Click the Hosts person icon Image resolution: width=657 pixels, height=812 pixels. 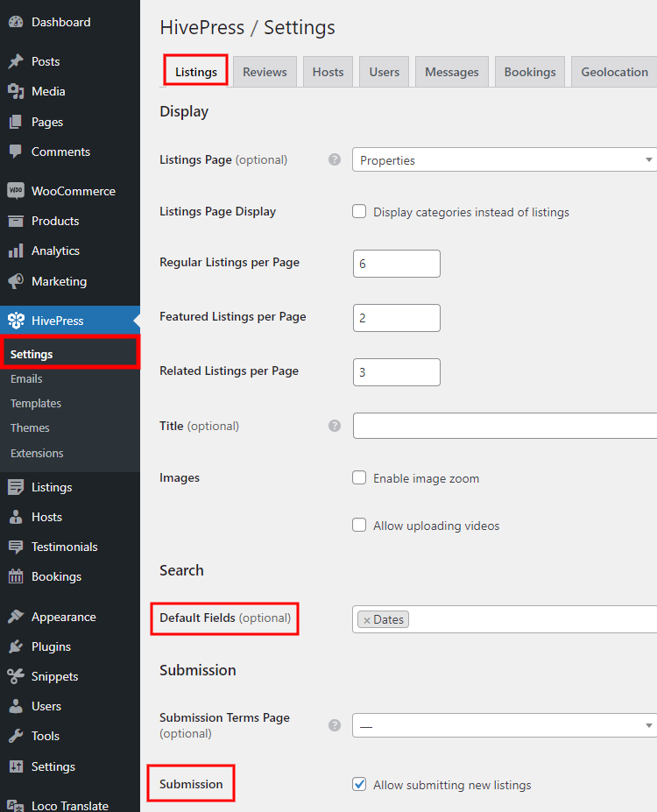click(x=16, y=517)
